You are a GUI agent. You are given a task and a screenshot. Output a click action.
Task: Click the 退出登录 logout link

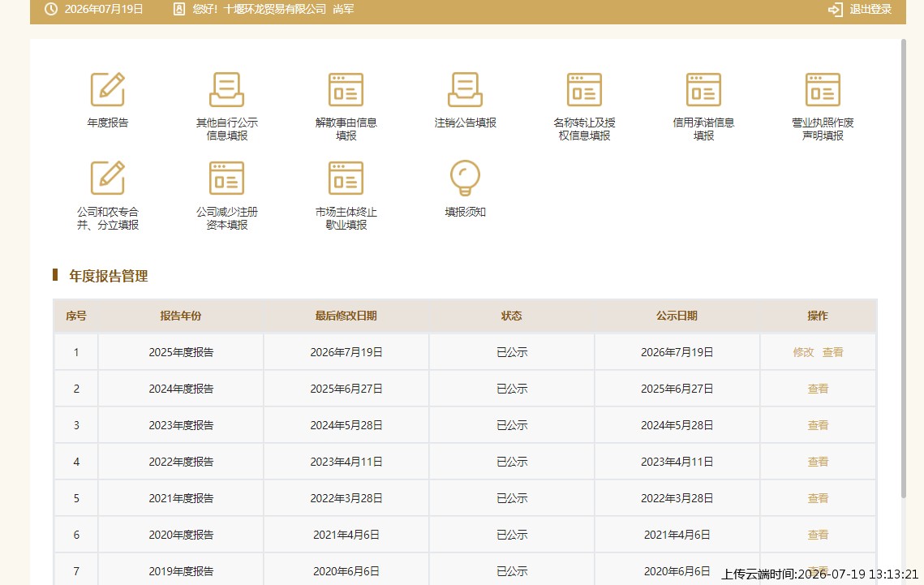[x=860, y=10]
